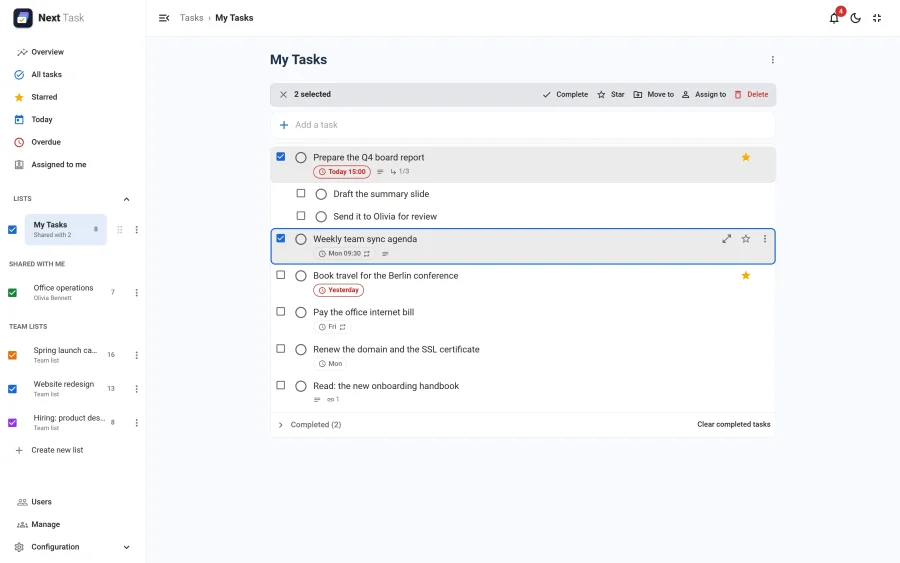
Task: Open the Users page
Action: tap(41, 502)
